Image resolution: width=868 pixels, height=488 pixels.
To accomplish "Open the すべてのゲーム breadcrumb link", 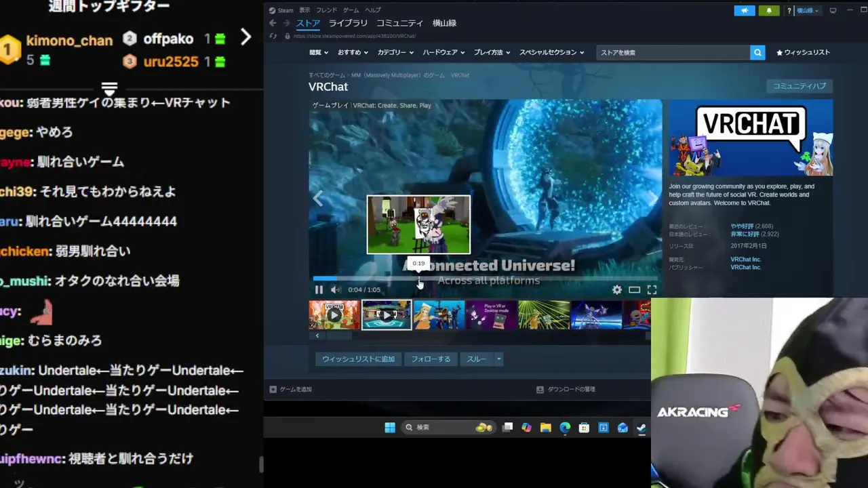I will point(327,75).
